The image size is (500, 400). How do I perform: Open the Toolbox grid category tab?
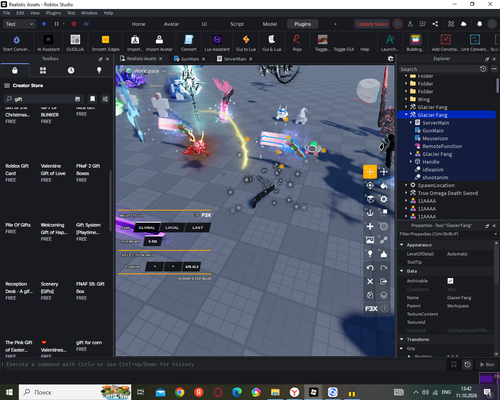click(43, 70)
